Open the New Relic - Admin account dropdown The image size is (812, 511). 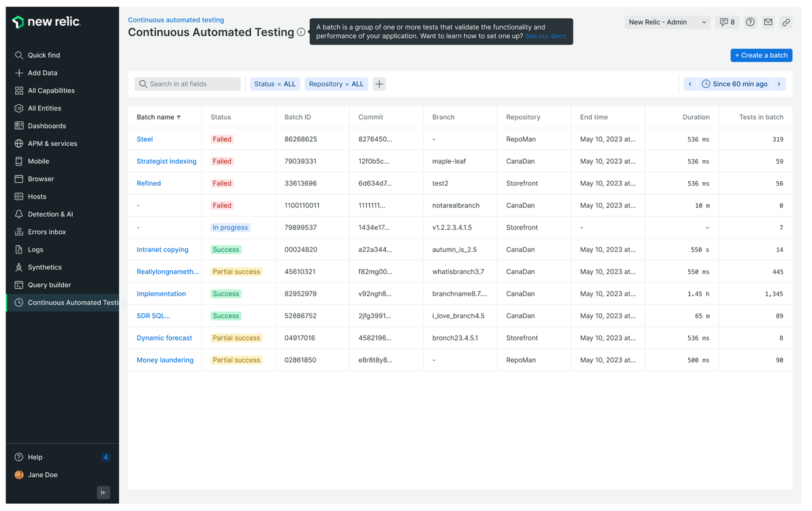[x=667, y=22]
